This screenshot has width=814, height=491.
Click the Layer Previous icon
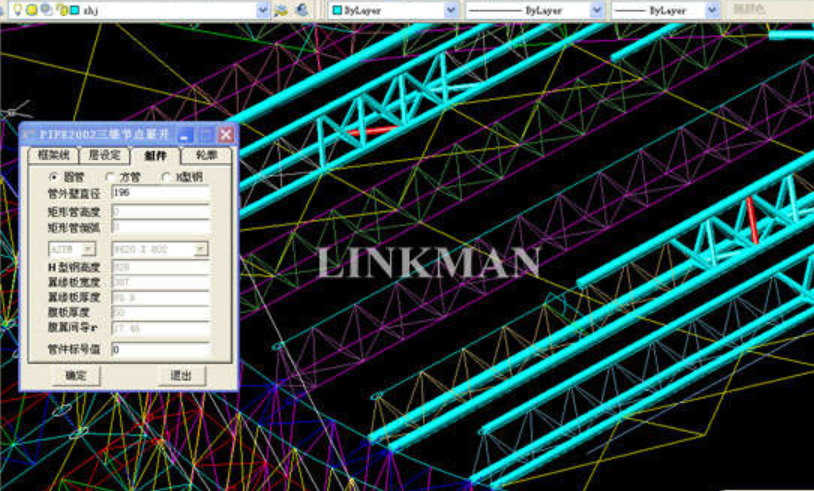coord(302,10)
